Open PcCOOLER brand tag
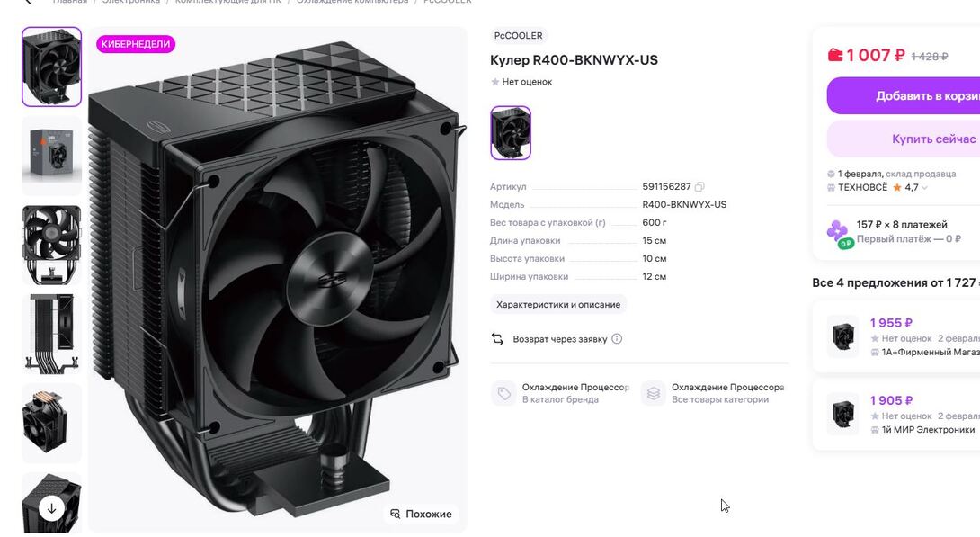This screenshot has width=980, height=537. click(518, 36)
